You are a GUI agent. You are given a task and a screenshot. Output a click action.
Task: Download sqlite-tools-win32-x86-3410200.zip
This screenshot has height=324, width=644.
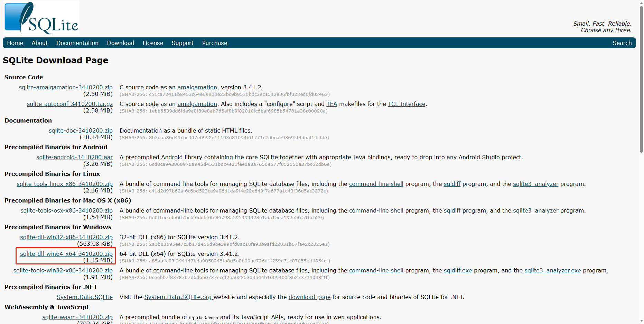pyautogui.click(x=63, y=270)
